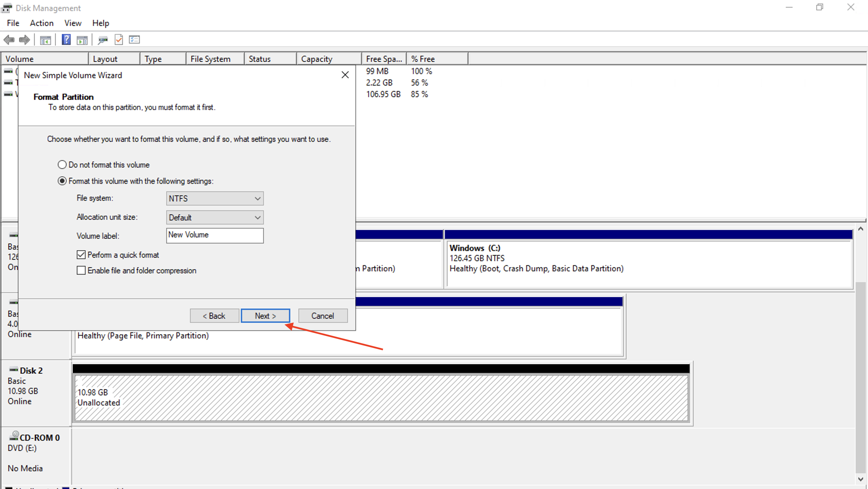Click the disk pane scrollbar up arrow

click(x=861, y=229)
